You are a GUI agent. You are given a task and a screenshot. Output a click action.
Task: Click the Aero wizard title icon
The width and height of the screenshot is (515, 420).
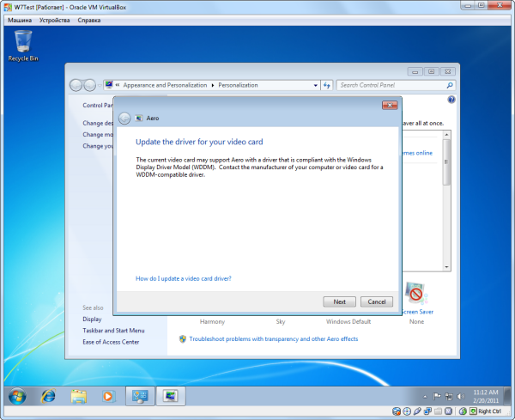[139, 119]
